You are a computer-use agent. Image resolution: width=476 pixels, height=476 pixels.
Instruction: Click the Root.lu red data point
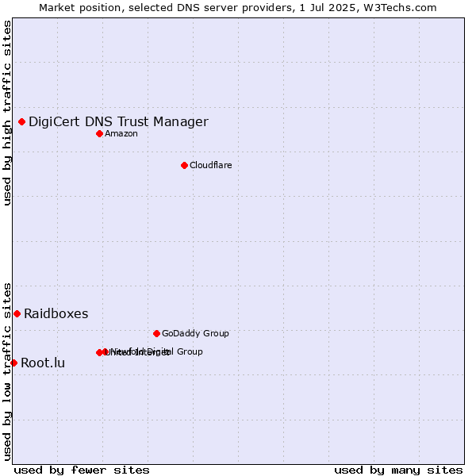(x=13, y=363)
